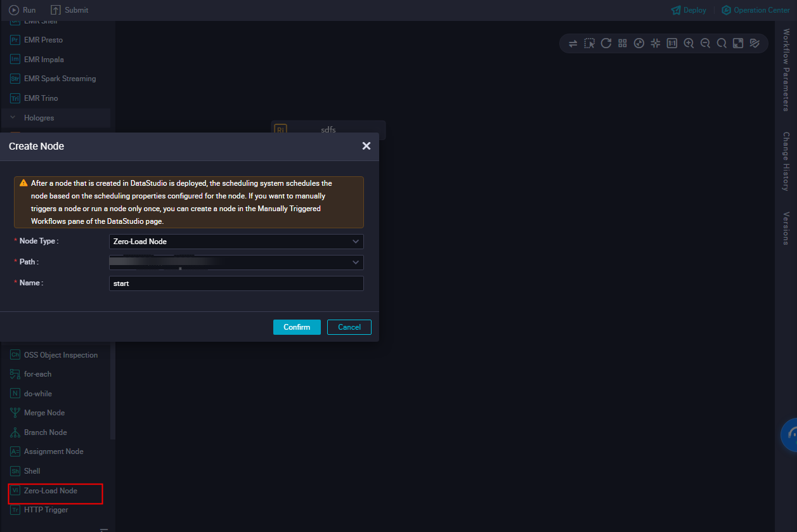Close the Create Node dialog
This screenshot has height=532, width=797.
click(x=366, y=146)
